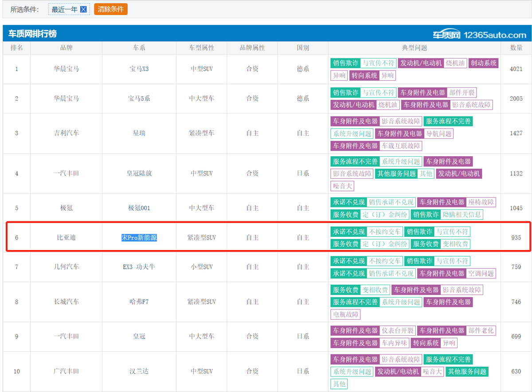Viewport: 532px width, 392px height.
Task: Select the highlighted 宋Pro新能源 series
Action: (139, 238)
